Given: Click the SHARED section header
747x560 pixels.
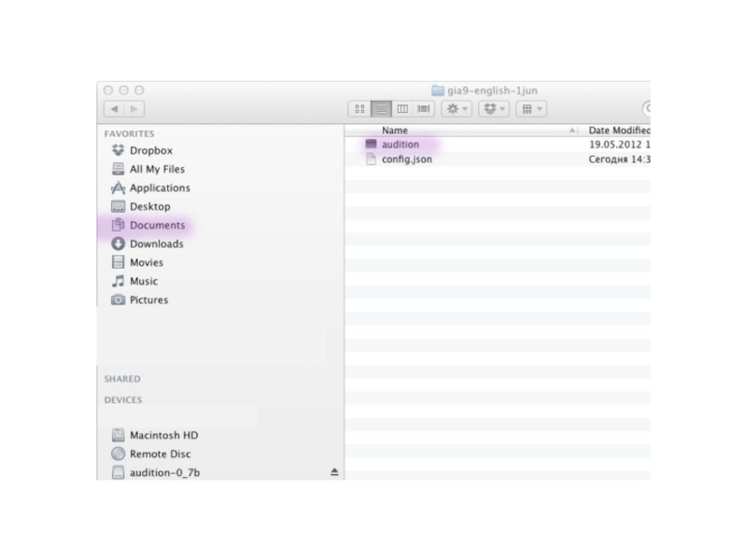Looking at the screenshot, I should pos(122,379).
